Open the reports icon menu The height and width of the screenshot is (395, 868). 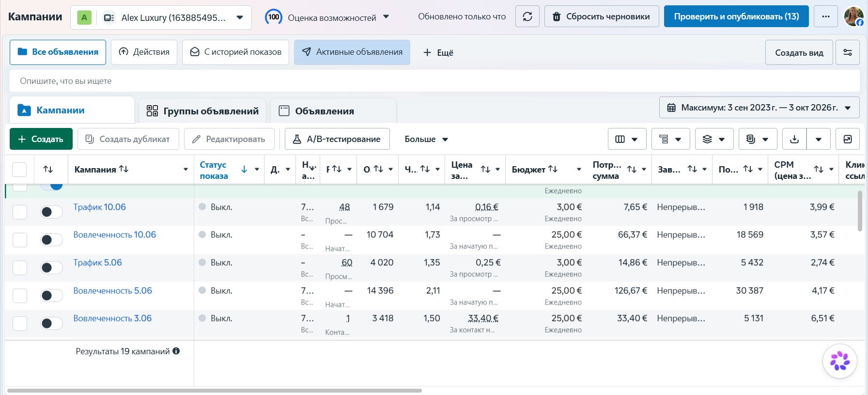(x=758, y=139)
